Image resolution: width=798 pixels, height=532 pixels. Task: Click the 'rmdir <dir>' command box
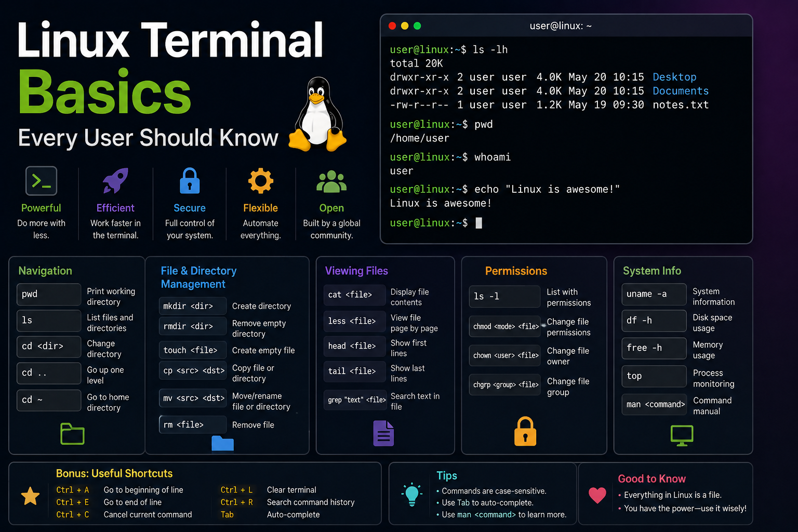point(193,327)
